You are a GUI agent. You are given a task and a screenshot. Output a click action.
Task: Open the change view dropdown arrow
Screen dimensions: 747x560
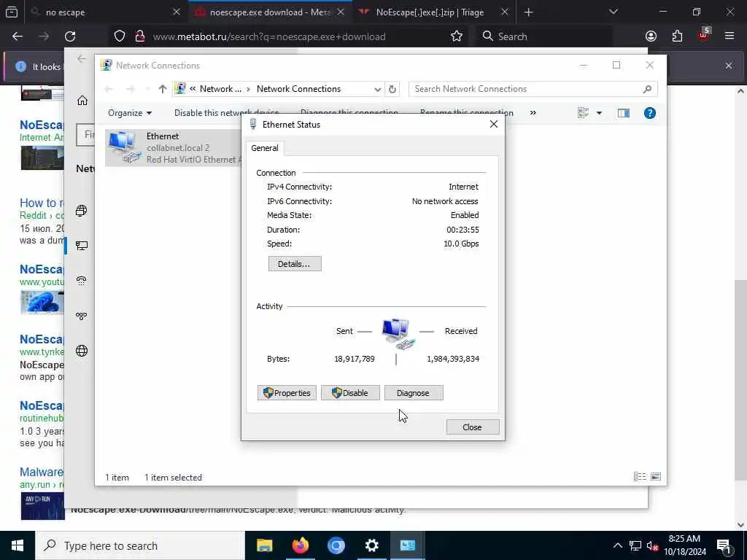[599, 113]
